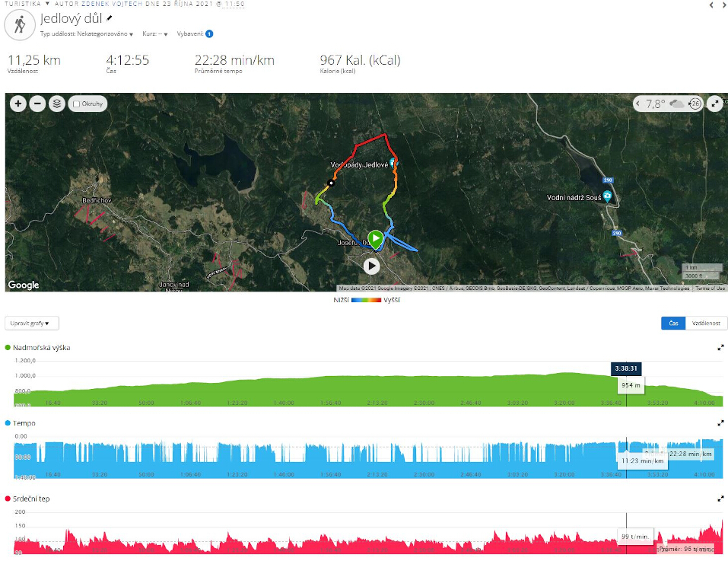Open the map Terms of Use link
728x561 pixels.
pos(710,288)
